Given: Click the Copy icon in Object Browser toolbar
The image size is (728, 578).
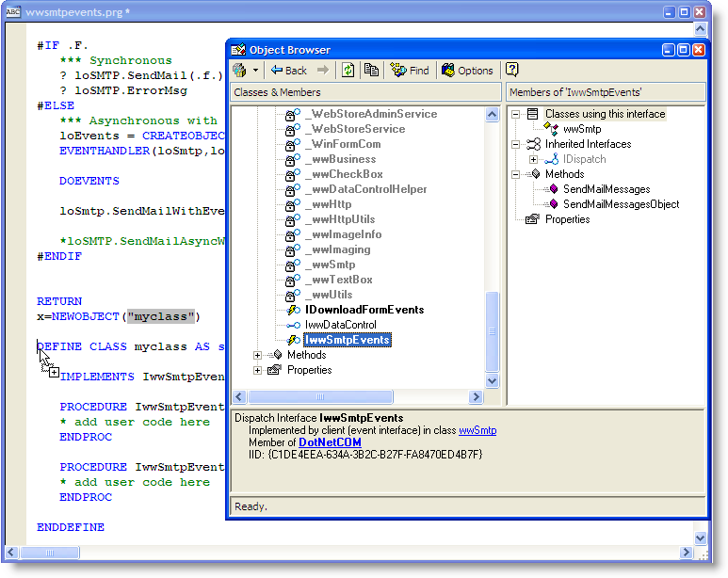Looking at the screenshot, I should tap(371, 71).
